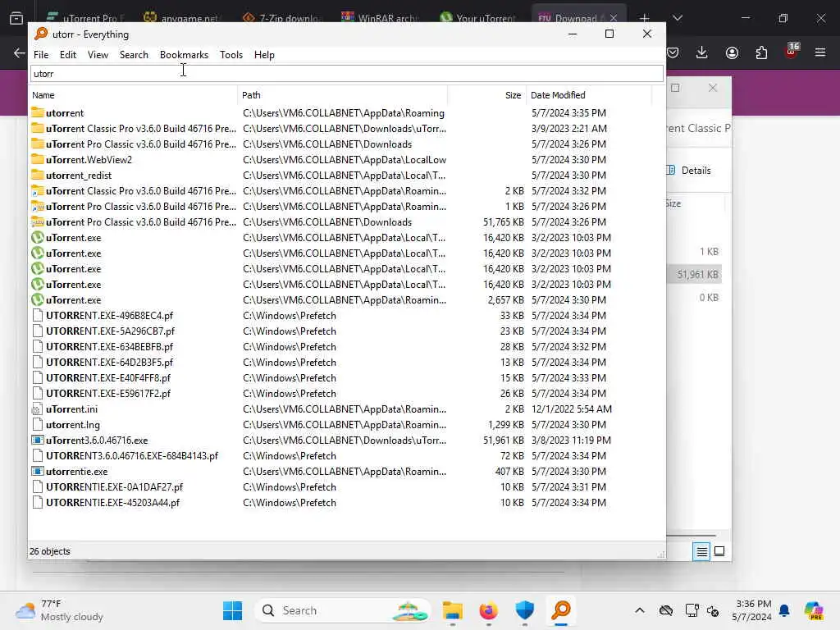Open the browser hamburger menu
This screenshot has width=840, height=630.
click(x=820, y=52)
